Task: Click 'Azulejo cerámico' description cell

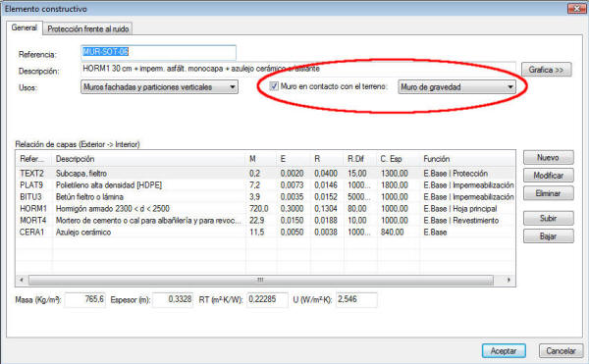Action: coord(83,232)
